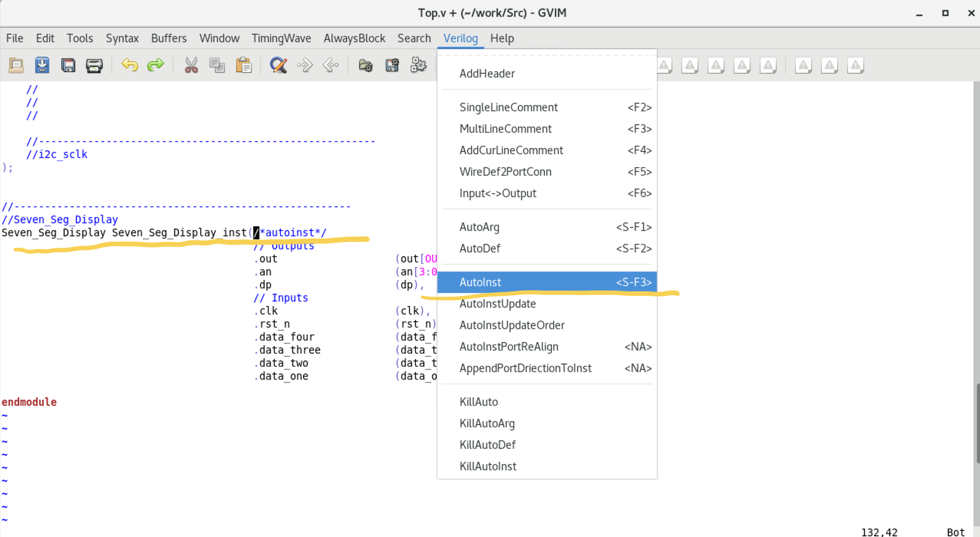Open the File menu
Image resolution: width=980 pixels, height=537 pixels.
tap(15, 38)
